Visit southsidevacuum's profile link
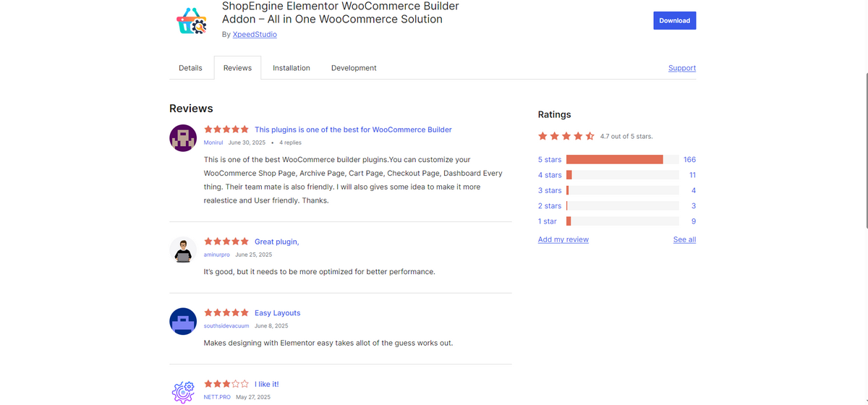 coord(226,325)
